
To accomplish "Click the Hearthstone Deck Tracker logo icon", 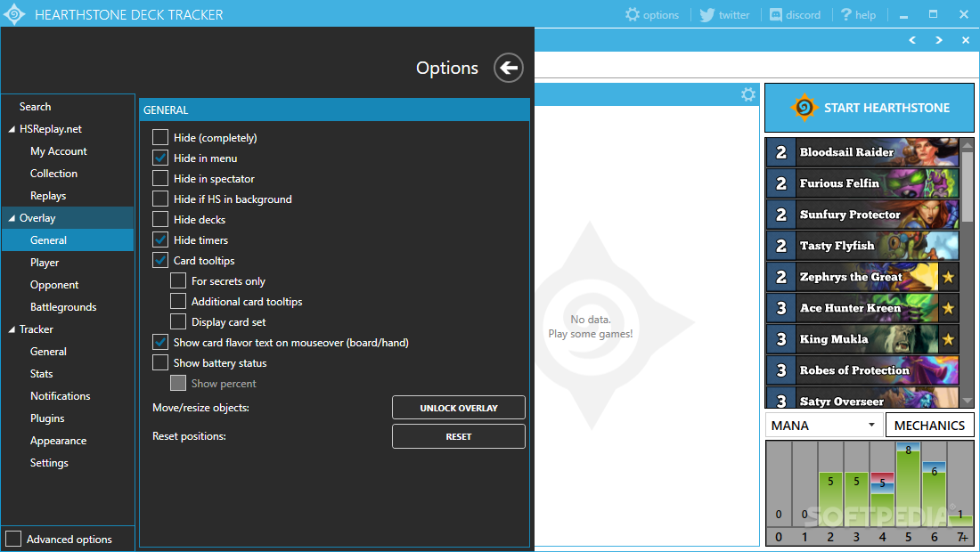I will tap(14, 14).
